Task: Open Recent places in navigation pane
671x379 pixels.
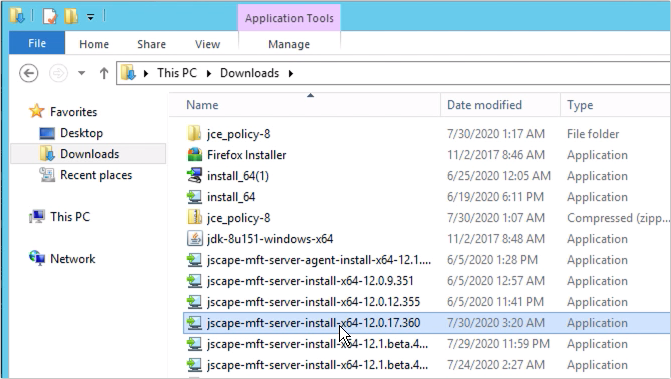Action: (x=96, y=175)
